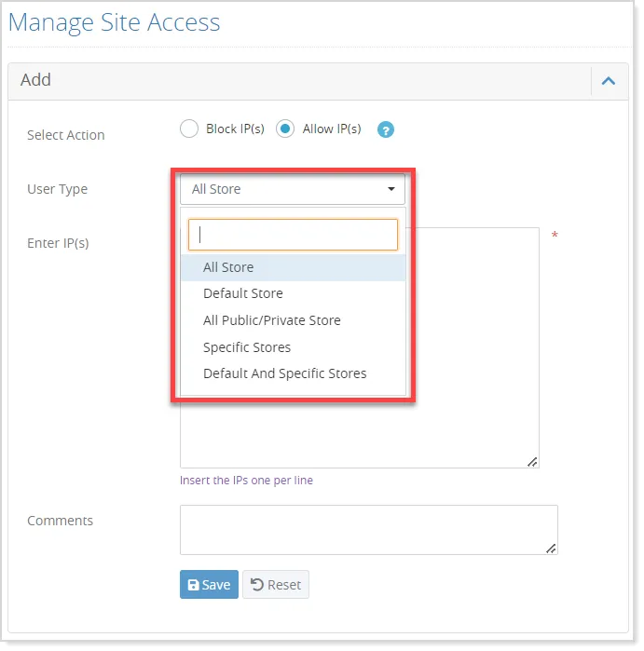Select the Allow IP(s) radio button
Screen dimensions: 644x651
[285, 129]
